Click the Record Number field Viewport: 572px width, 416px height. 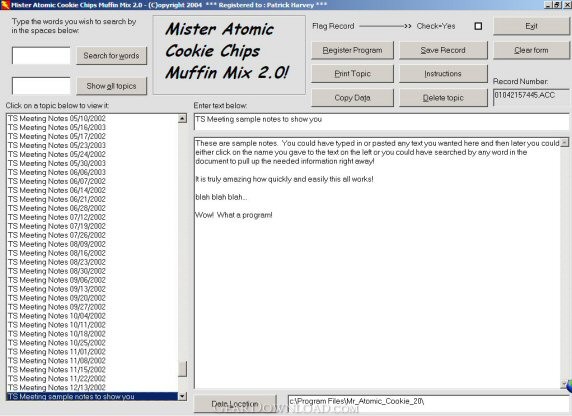pos(531,97)
